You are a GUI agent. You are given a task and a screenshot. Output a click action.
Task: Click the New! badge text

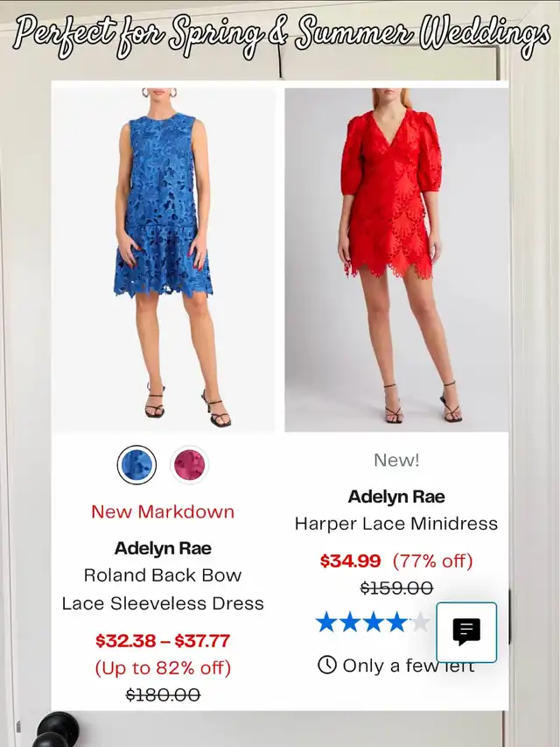pos(396,461)
